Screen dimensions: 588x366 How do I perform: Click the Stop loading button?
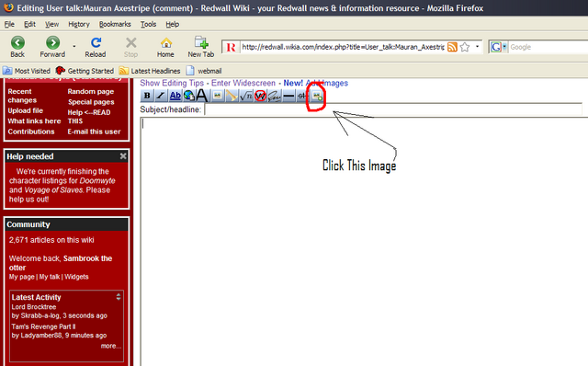pos(130,47)
